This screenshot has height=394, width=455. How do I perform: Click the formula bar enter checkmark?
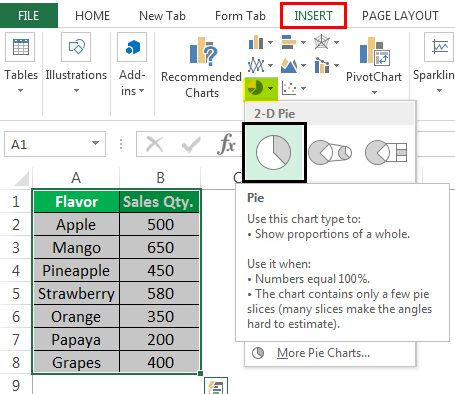pyautogui.click(x=191, y=144)
